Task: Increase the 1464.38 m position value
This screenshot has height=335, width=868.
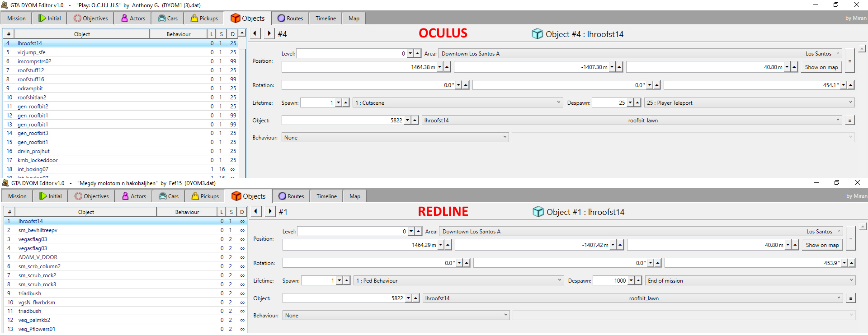Action: pyautogui.click(x=447, y=67)
